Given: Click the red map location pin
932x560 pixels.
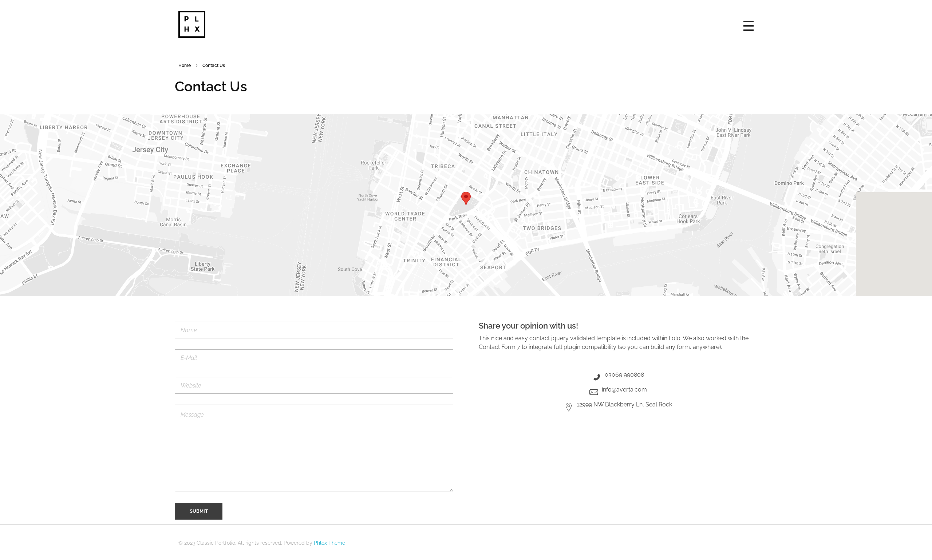Looking at the screenshot, I should pos(466,198).
